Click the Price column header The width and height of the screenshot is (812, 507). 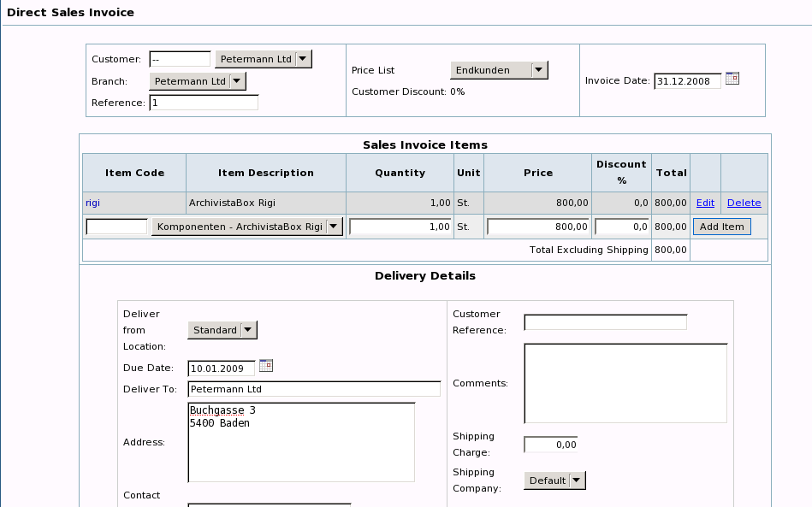pyautogui.click(x=538, y=173)
